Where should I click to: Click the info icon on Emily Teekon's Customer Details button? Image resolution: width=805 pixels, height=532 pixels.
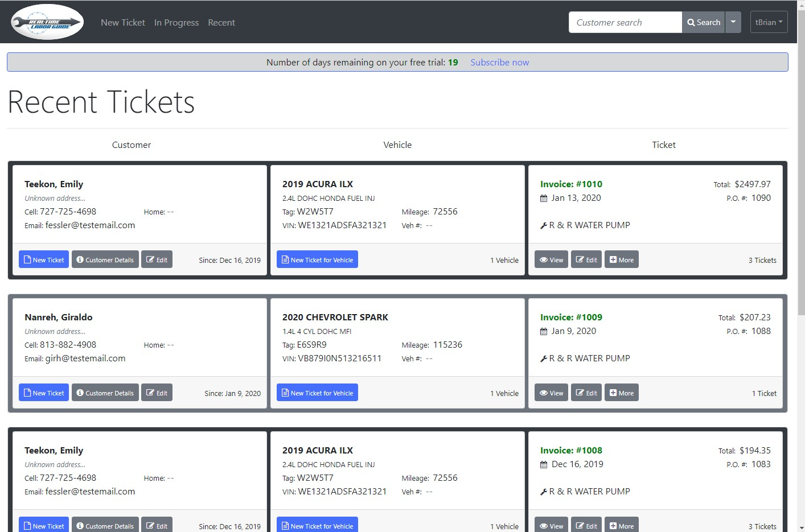(79, 259)
